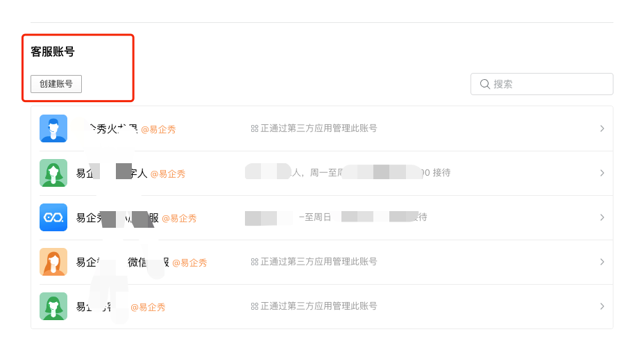Click the @易企秀 tag beside the infinity logo account
Screen dimensions: 644x350
[x=179, y=218]
